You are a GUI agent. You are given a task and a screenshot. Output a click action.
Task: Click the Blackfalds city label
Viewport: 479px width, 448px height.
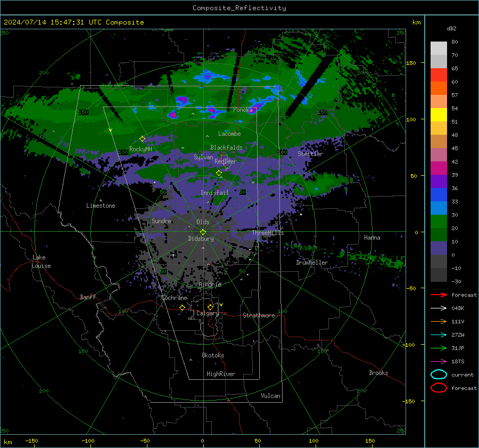click(226, 148)
